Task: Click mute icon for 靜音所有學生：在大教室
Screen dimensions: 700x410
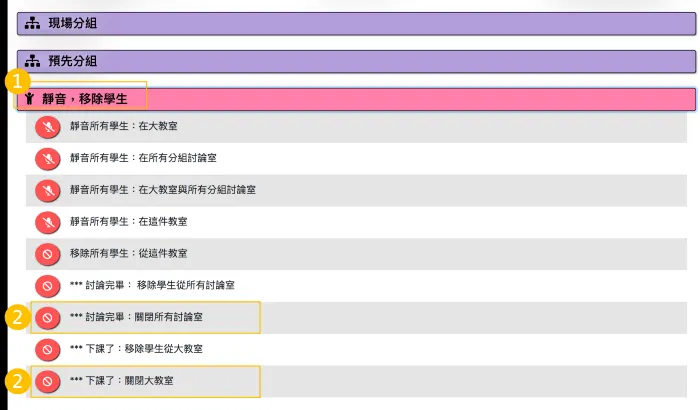Action: pyautogui.click(x=47, y=127)
